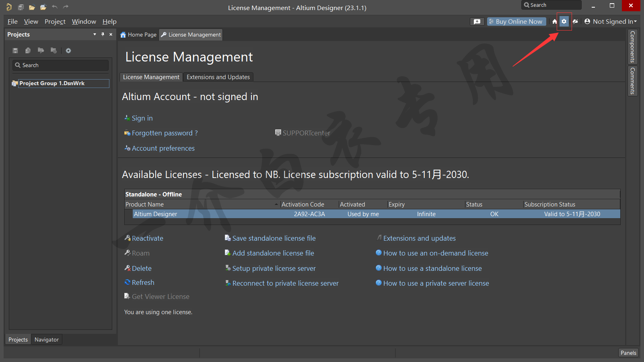Click the Altium Designer logo icon
Viewport: 644px width, 362px height.
tap(9, 7)
